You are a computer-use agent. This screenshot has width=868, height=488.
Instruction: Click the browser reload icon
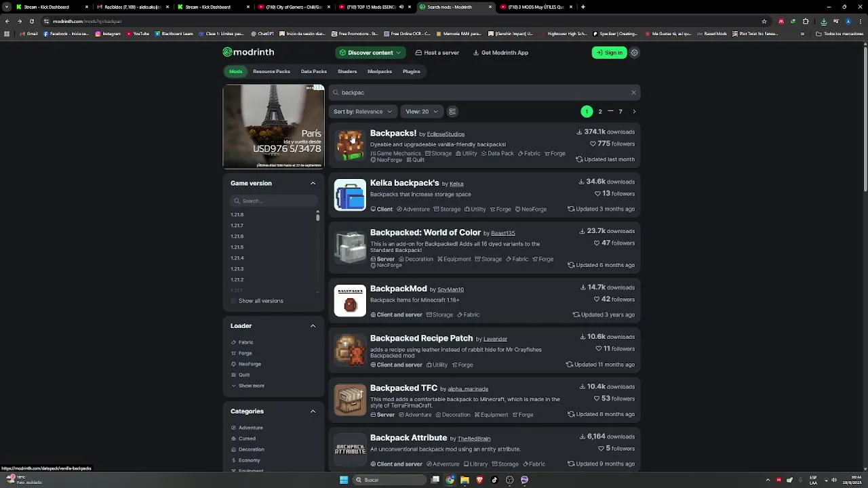[31, 21]
